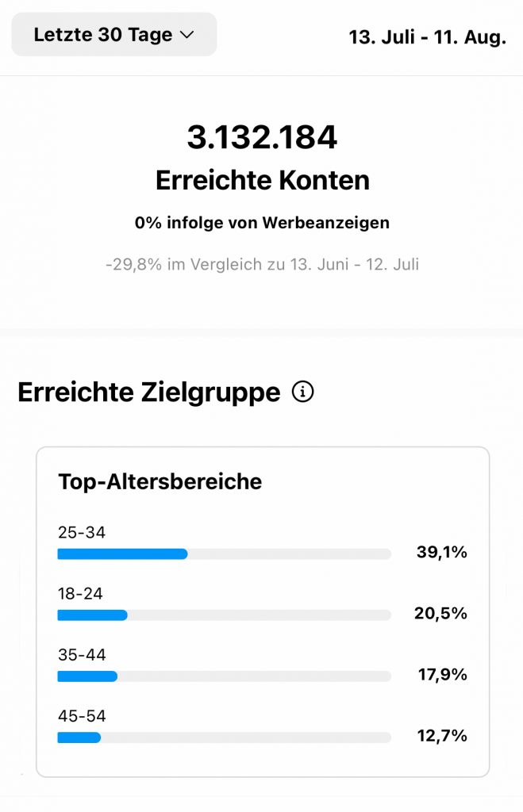Viewport: 523px width, 812px height.
Task: Click the 0% infolge von Werbeanzeigen text
Action: (x=262, y=223)
